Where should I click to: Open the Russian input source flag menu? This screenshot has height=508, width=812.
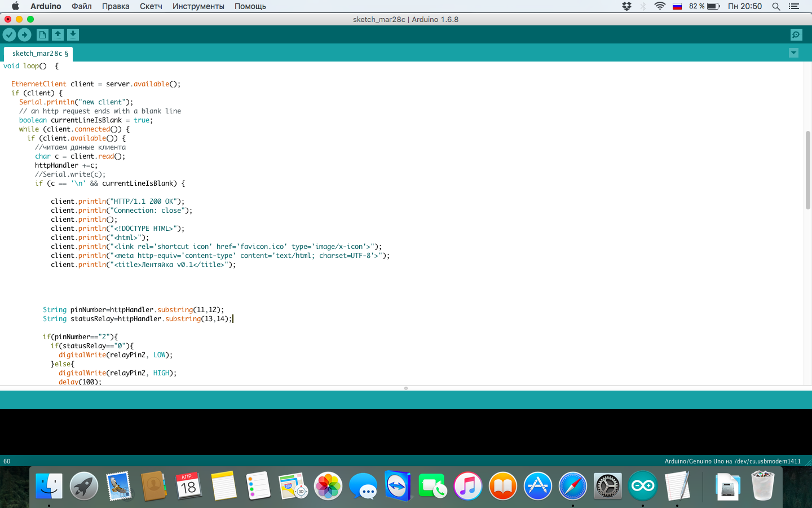677,6
